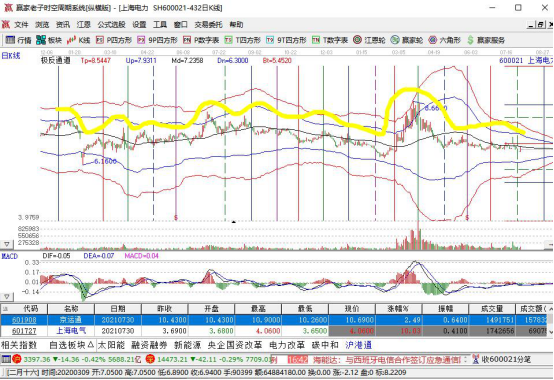Screen dimensions: 554x380
Task: Open the 交易委托 menu
Action: click(208, 24)
